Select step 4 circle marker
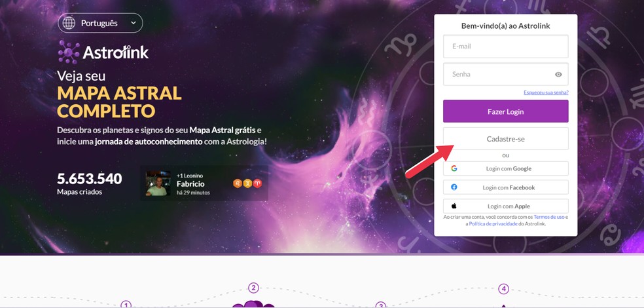The image size is (644, 308). pyautogui.click(x=503, y=289)
